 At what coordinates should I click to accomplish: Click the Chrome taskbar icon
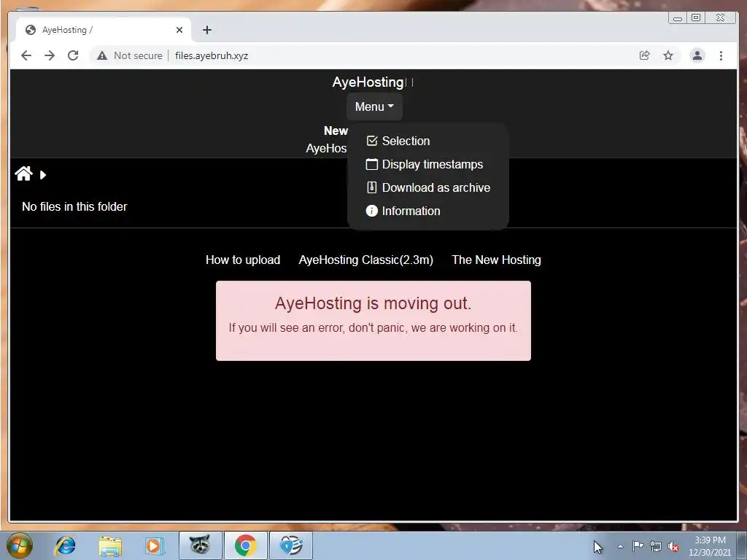[x=245, y=545]
